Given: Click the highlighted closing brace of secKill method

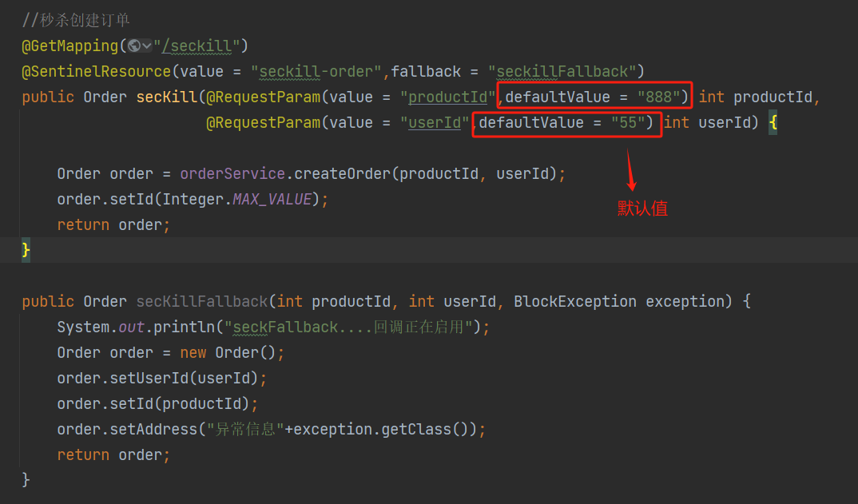Looking at the screenshot, I should click(x=26, y=251).
